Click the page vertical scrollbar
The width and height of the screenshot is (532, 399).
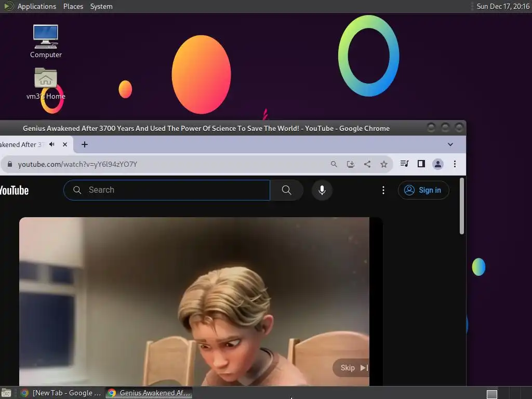(462, 206)
